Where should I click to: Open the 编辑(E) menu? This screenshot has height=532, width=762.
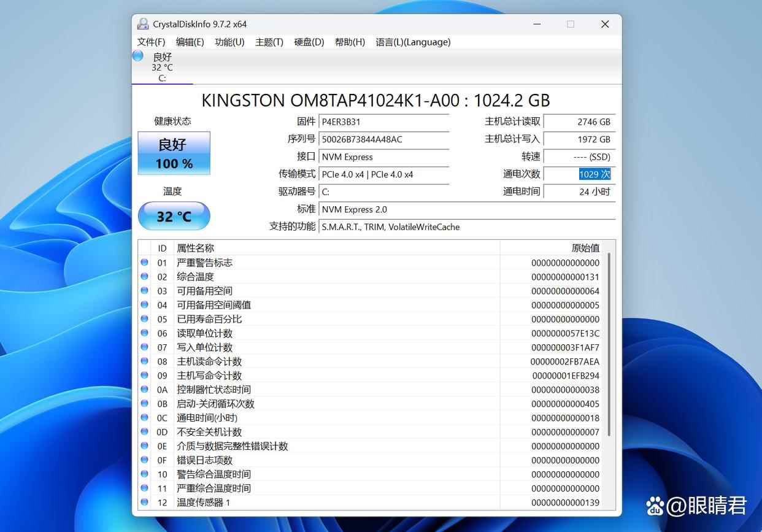click(190, 42)
